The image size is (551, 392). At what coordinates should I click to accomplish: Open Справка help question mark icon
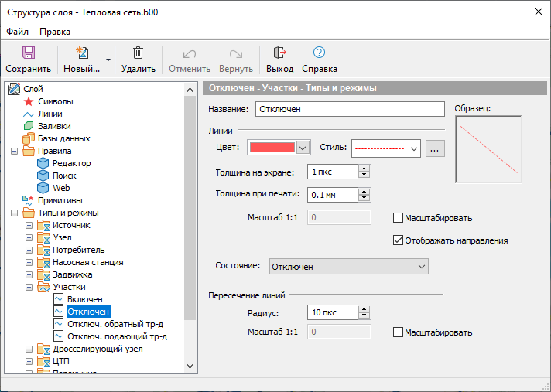(319, 53)
